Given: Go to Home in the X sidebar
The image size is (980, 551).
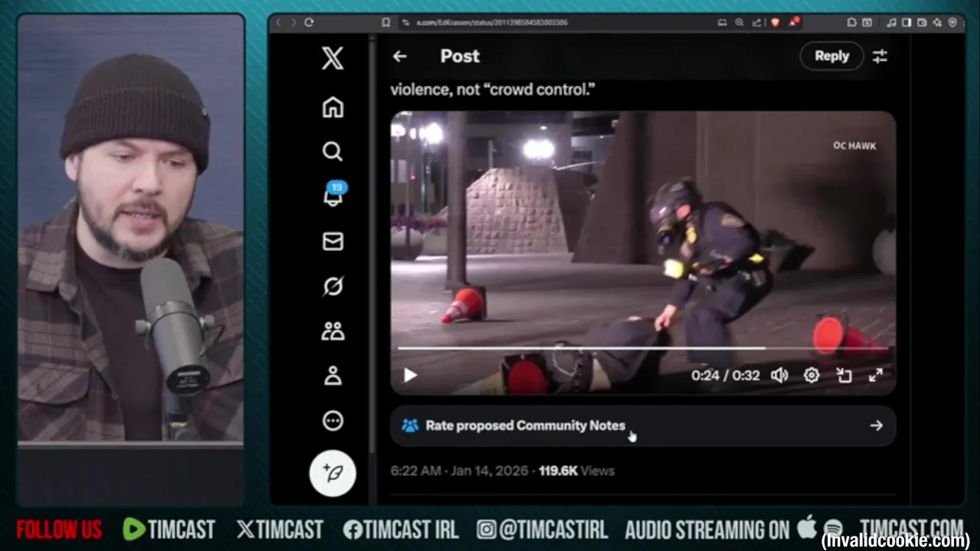Looking at the screenshot, I should [x=332, y=107].
